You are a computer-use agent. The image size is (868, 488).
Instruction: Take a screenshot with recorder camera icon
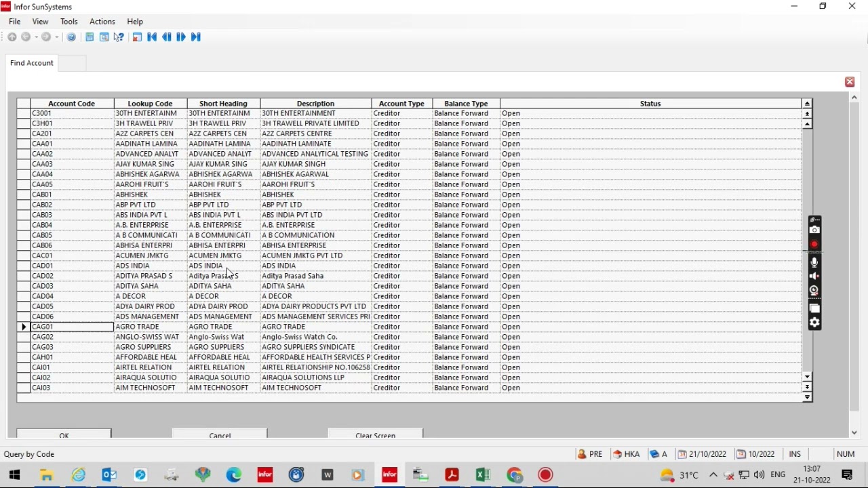(815, 230)
